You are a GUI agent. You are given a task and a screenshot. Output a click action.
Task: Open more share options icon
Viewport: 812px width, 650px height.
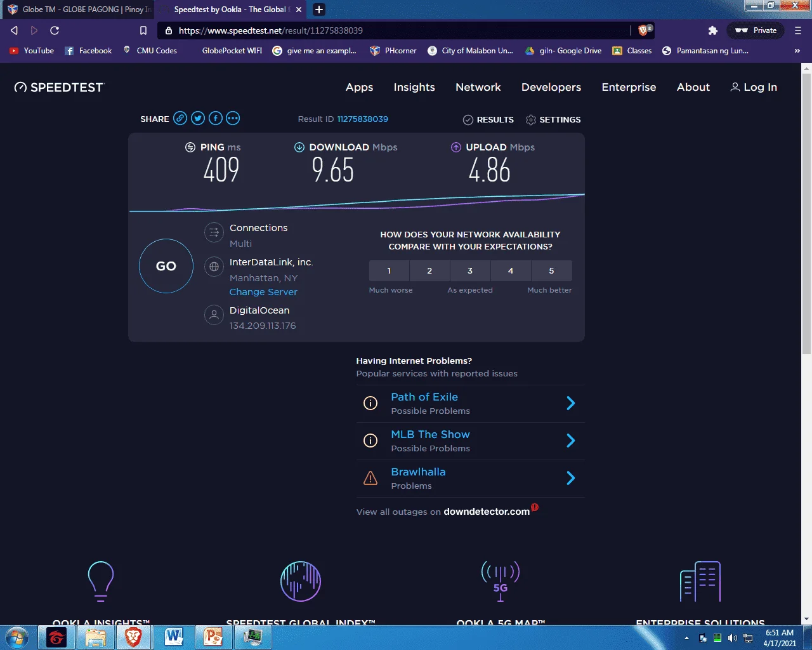pos(233,118)
